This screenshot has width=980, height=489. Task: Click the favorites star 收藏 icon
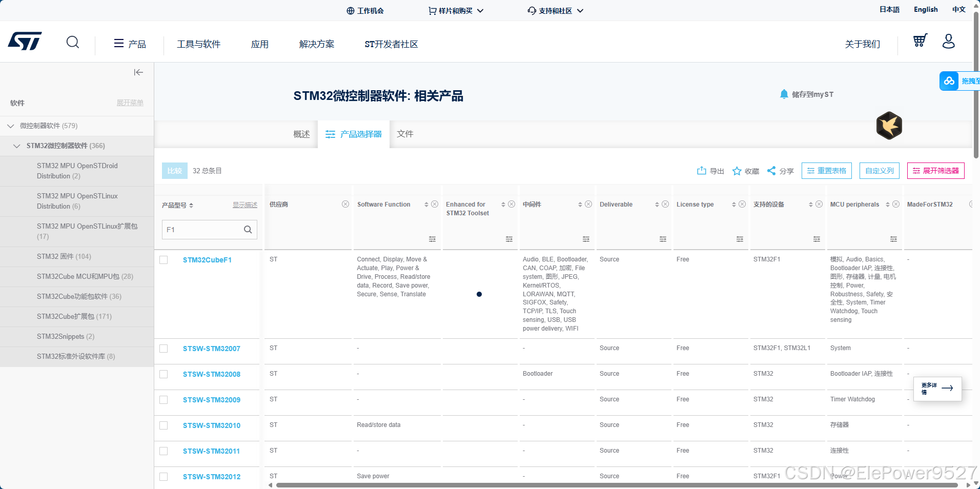tap(737, 171)
